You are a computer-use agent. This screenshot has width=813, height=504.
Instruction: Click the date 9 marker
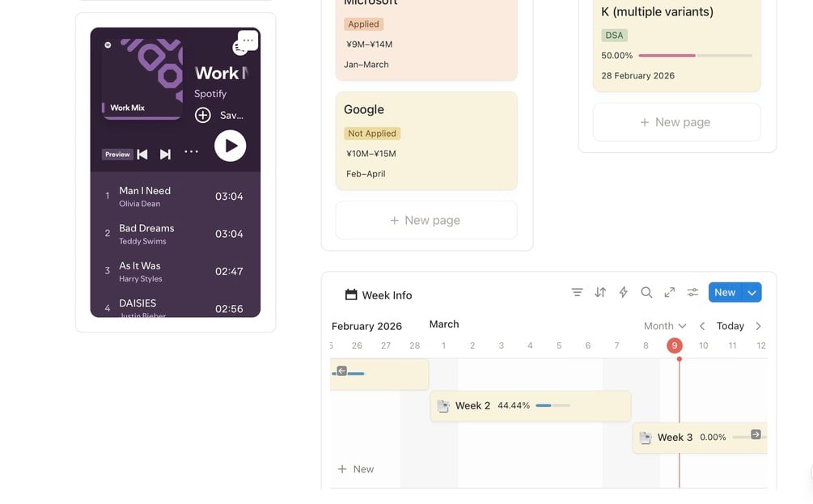[x=675, y=345]
